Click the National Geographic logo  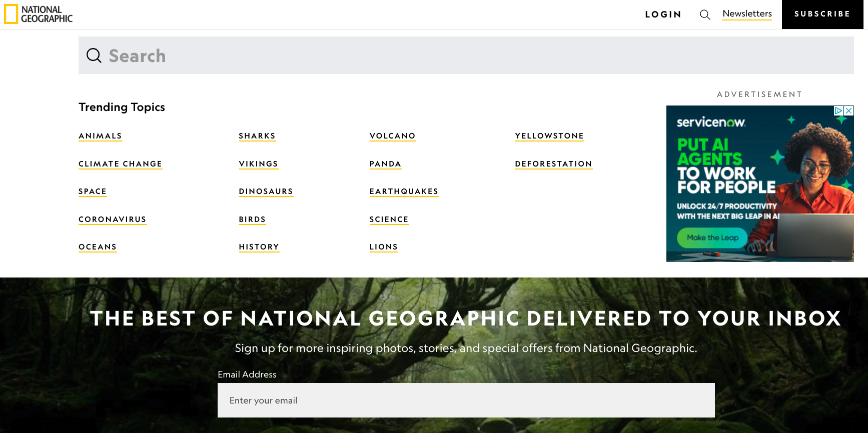coord(39,14)
